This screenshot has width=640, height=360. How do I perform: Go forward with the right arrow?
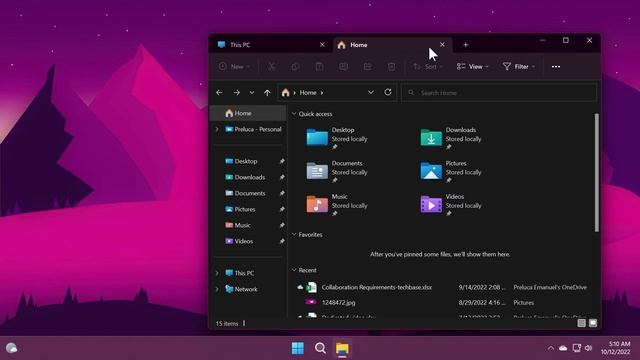236,93
